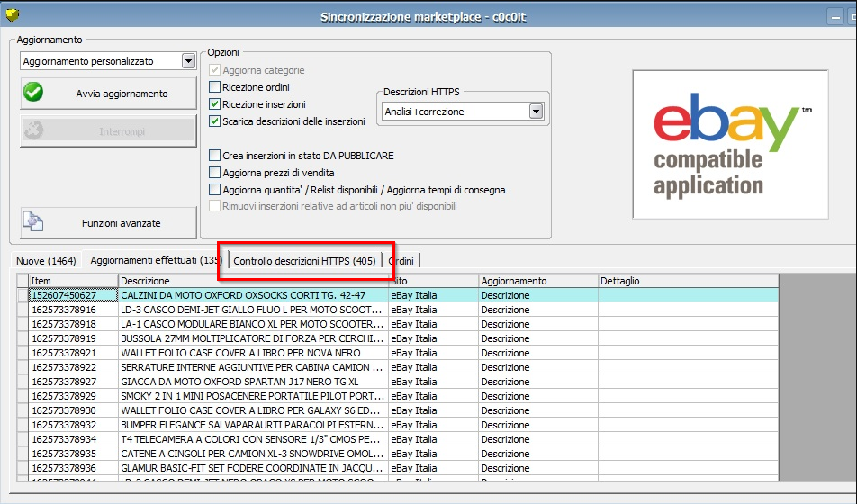Start update with Avvia aggiornamento button
Image resolution: width=857 pixels, height=504 pixels.
click(x=108, y=94)
